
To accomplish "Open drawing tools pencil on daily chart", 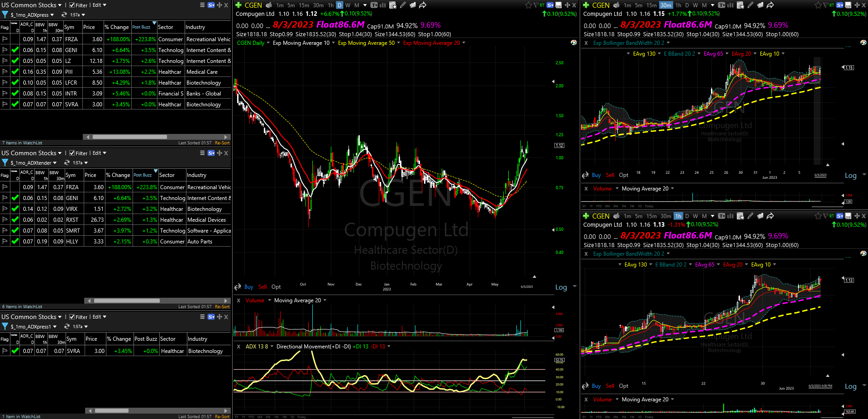I will point(403,5).
